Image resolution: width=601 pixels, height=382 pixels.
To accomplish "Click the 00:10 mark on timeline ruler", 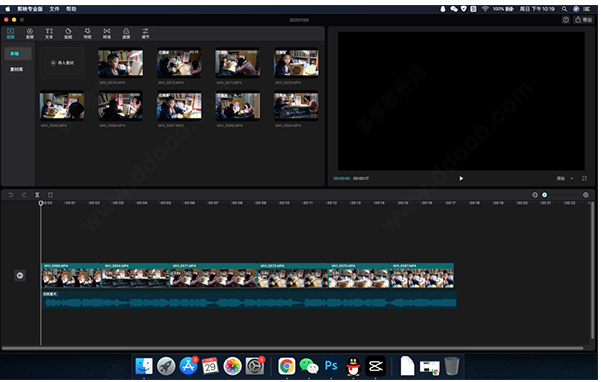I will [284, 203].
